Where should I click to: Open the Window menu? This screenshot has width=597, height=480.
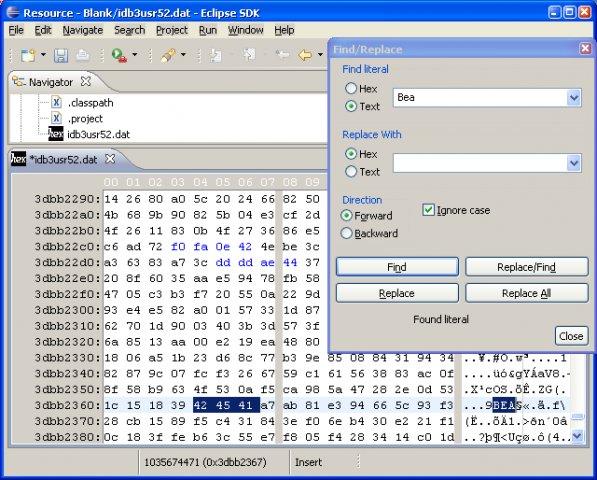pos(246,30)
